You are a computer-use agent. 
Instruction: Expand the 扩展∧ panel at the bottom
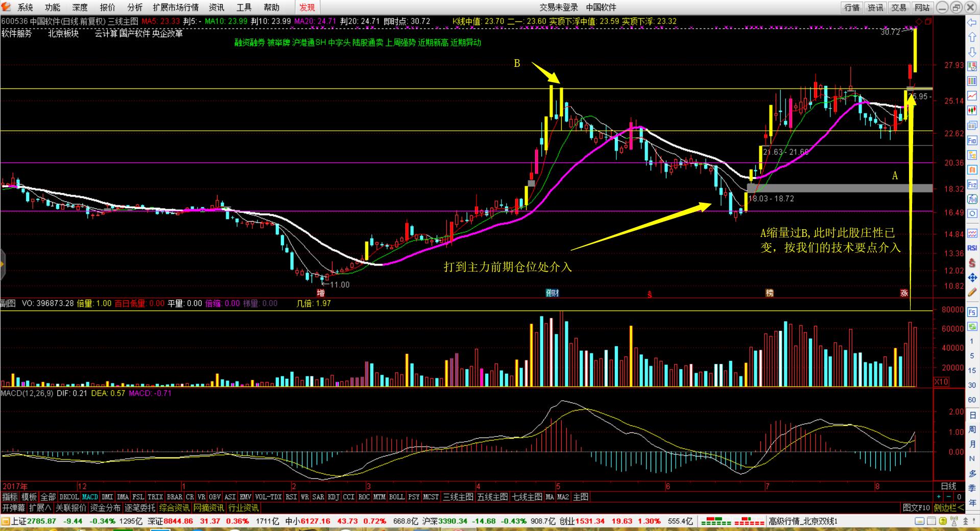coord(40,508)
